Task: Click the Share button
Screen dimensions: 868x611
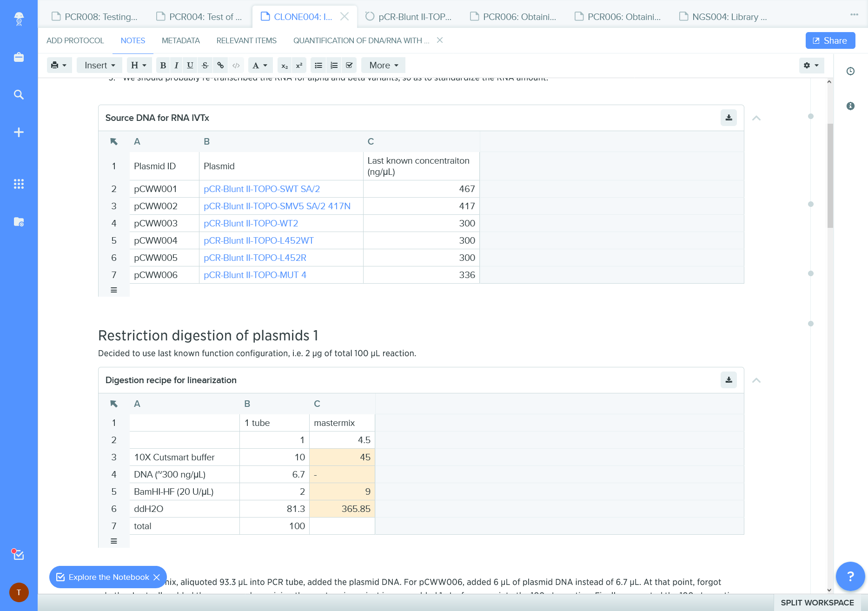Action: [830, 41]
